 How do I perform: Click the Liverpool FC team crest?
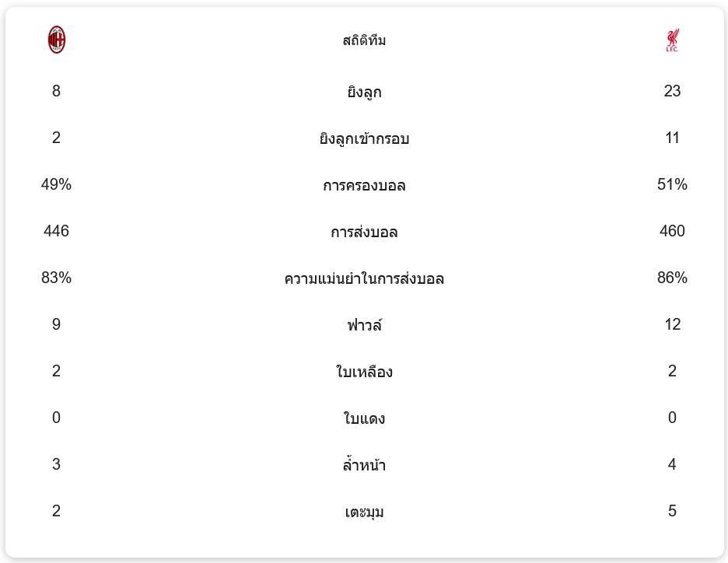point(672,40)
